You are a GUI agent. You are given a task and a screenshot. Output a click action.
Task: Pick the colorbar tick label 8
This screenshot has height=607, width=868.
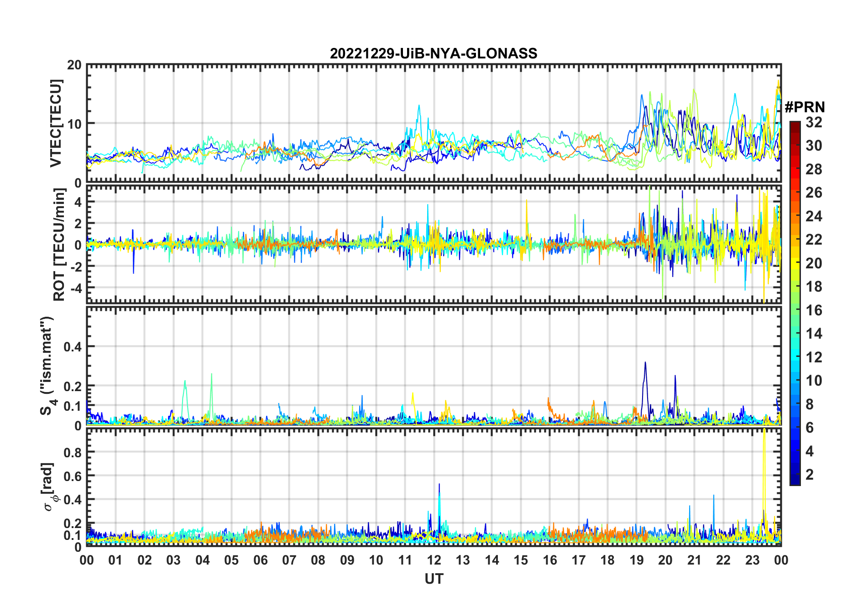tap(810, 404)
